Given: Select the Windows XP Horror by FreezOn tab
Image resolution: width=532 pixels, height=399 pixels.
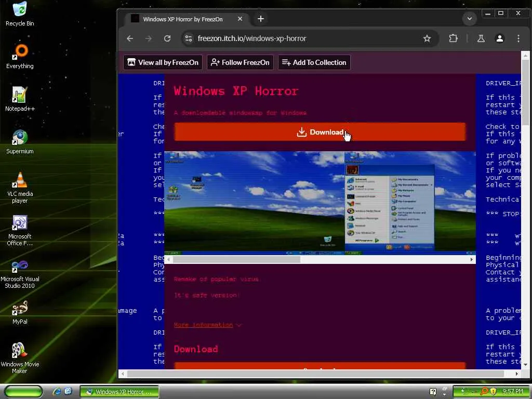Looking at the screenshot, I should 187,19.
